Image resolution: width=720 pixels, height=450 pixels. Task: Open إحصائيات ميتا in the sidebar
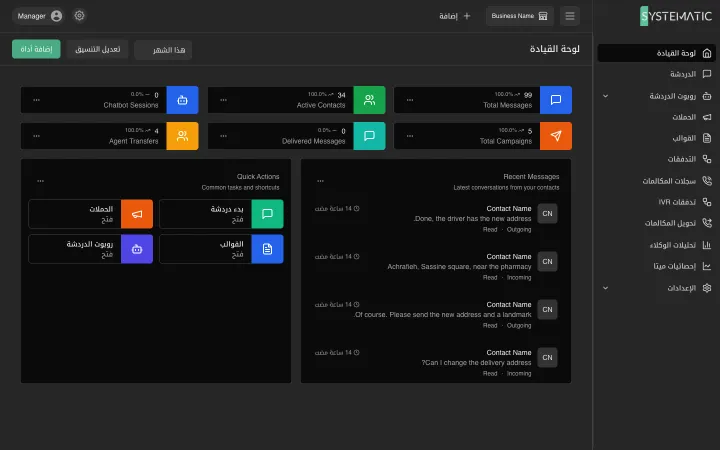[656, 266]
